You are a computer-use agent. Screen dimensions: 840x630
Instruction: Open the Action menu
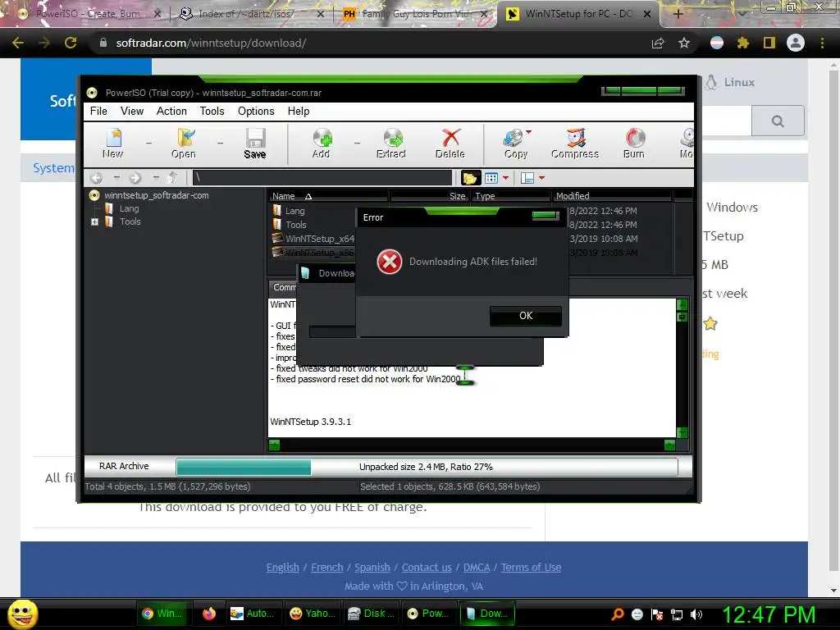171,111
